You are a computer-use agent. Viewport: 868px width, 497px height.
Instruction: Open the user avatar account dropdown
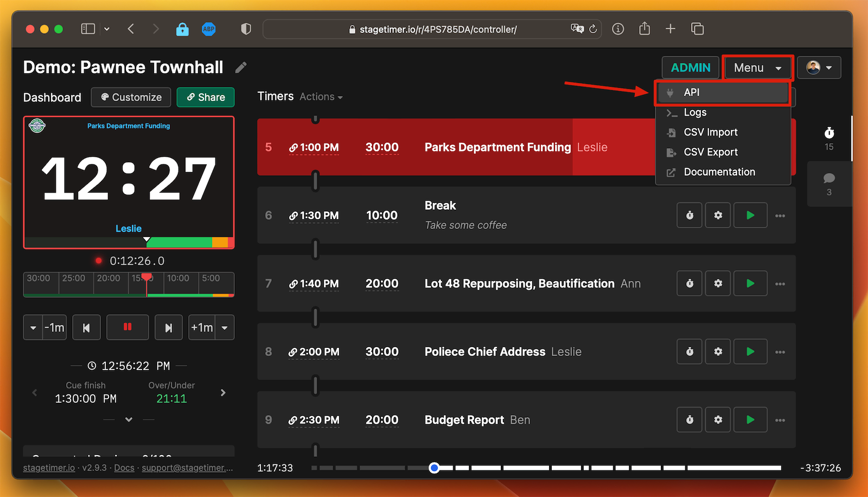[819, 68]
